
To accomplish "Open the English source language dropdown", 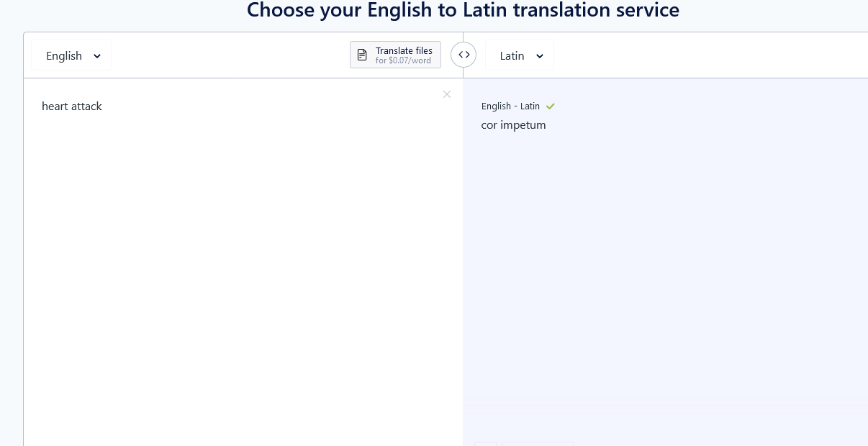I will [x=71, y=55].
